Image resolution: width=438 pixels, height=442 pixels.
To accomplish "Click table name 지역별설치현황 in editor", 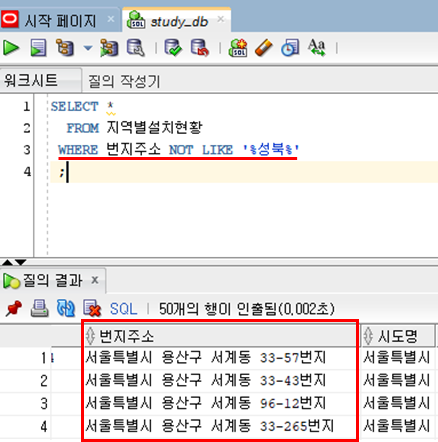I will click(x=154, y=128).
